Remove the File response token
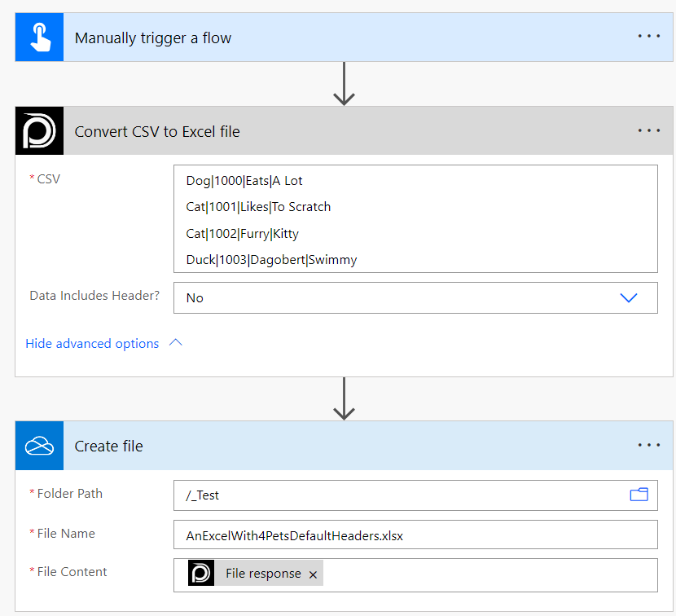 point(313,574)
